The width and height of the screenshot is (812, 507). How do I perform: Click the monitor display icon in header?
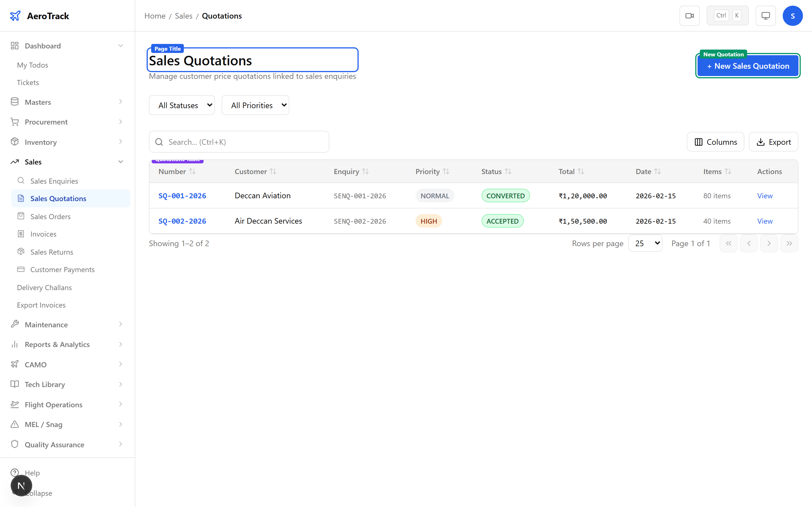765,16
